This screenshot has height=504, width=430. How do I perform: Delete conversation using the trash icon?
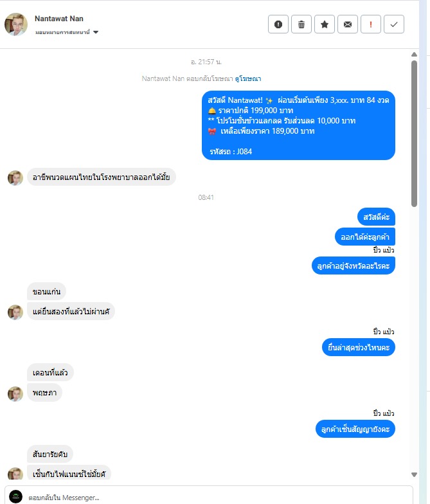tap(301, 24)
